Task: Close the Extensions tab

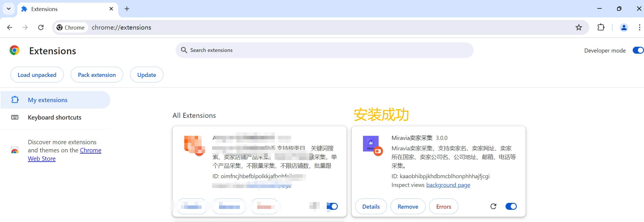Action: coord(111,9)
